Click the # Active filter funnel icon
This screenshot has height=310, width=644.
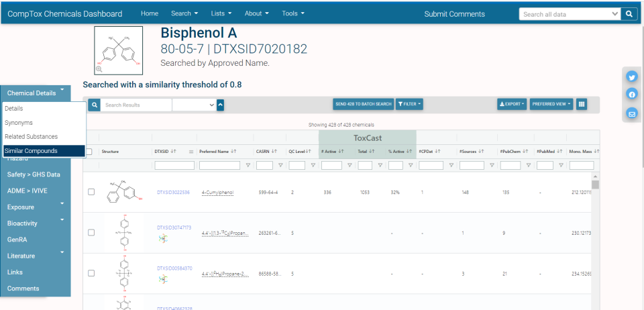pos(350,166)
